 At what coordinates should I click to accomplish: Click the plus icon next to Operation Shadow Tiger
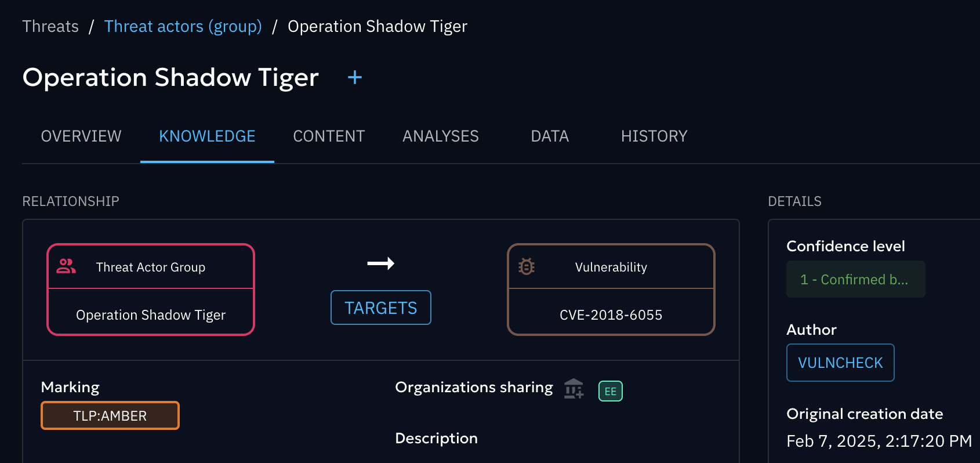354,77
